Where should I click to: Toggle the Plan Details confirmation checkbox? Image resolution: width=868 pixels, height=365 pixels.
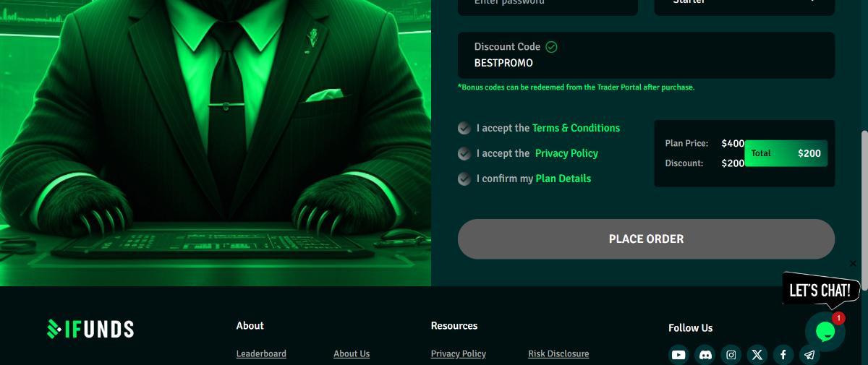click(464, 179)
